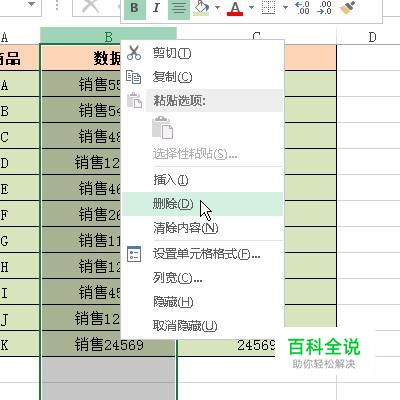Screen dimensions: 400x400
Task: Choose 剪切(T) from the context menu
Action: click(x=203, y=53)
